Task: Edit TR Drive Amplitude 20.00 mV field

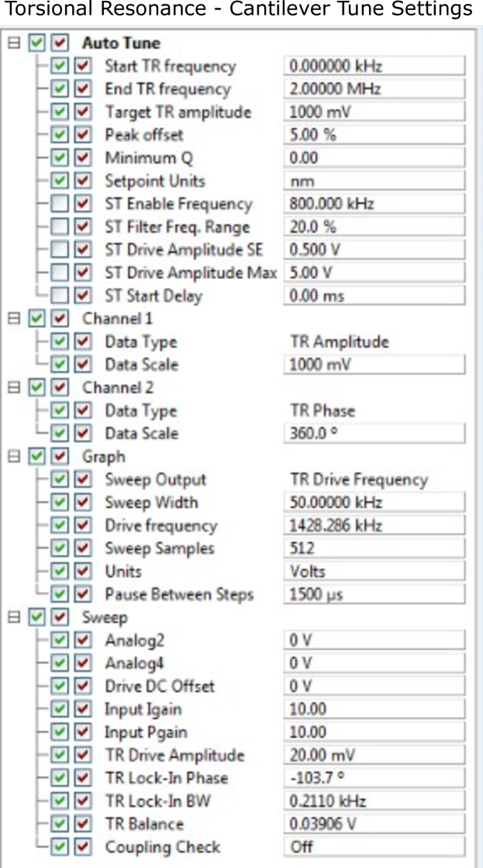Action: (374, 755)
